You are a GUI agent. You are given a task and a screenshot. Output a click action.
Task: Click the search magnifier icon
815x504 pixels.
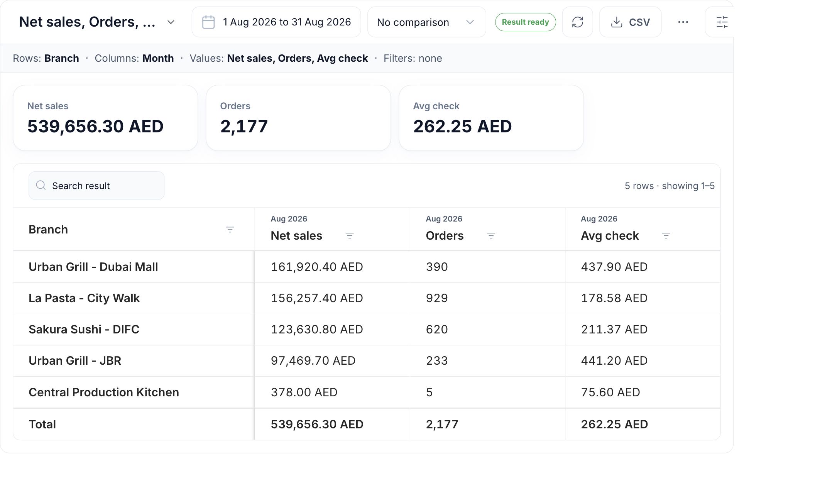[x=41, y=186]
